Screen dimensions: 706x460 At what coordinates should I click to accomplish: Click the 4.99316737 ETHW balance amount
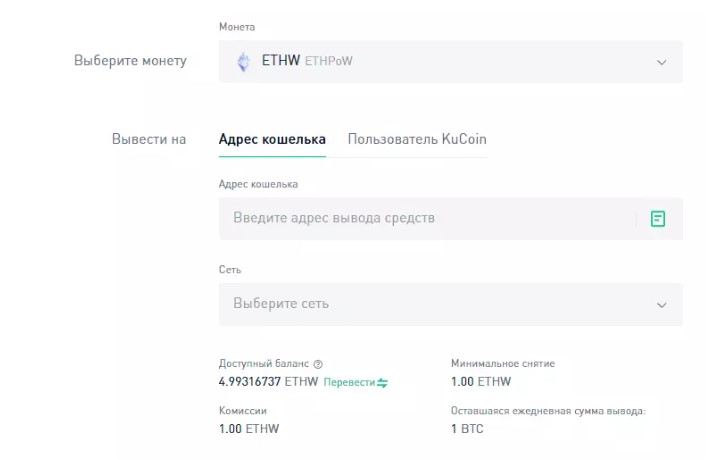tap(268, 382)
